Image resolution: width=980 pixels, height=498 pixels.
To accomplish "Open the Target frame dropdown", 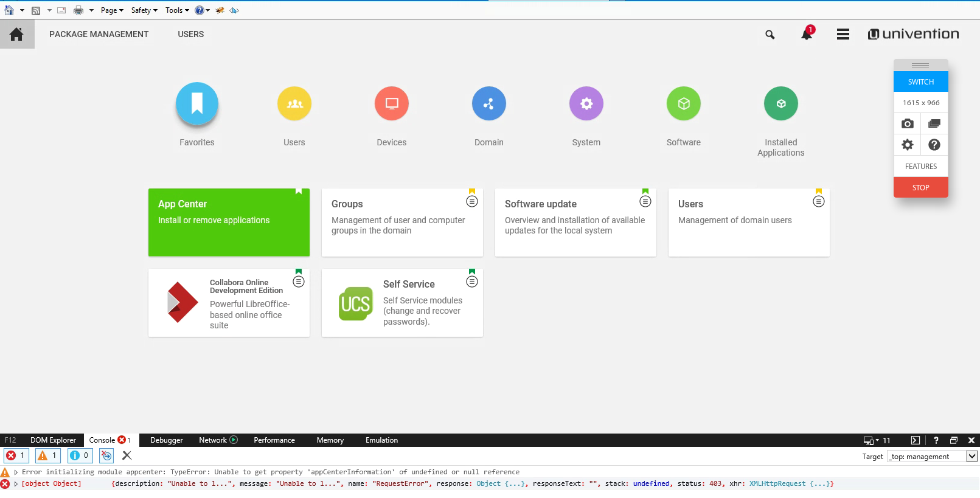I will 971,456.
